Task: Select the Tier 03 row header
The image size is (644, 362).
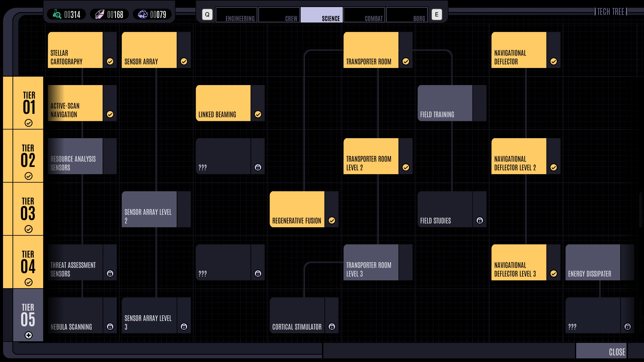Action: coord(28,209)
